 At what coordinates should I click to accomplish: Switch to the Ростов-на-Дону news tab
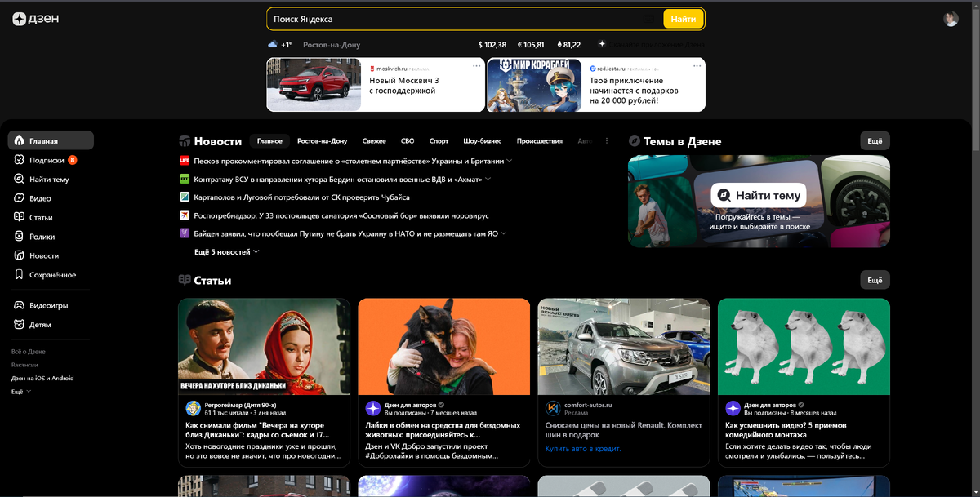point(323,141)
